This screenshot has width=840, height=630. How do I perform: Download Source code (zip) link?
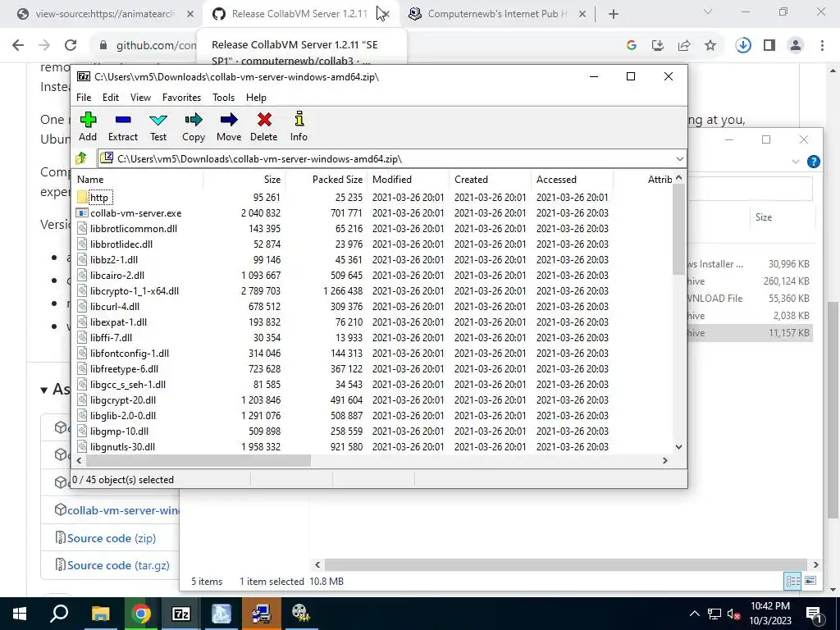(x=112, y=538)
